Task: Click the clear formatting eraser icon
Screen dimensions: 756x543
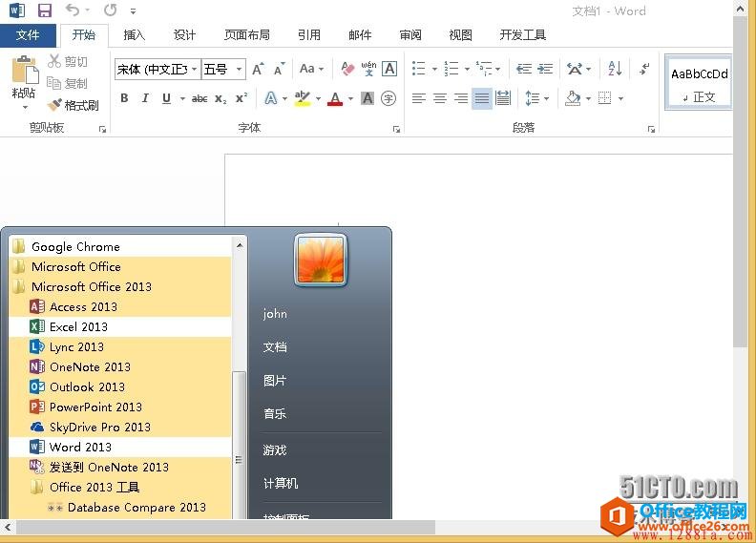Action: [x=346, y=69]
